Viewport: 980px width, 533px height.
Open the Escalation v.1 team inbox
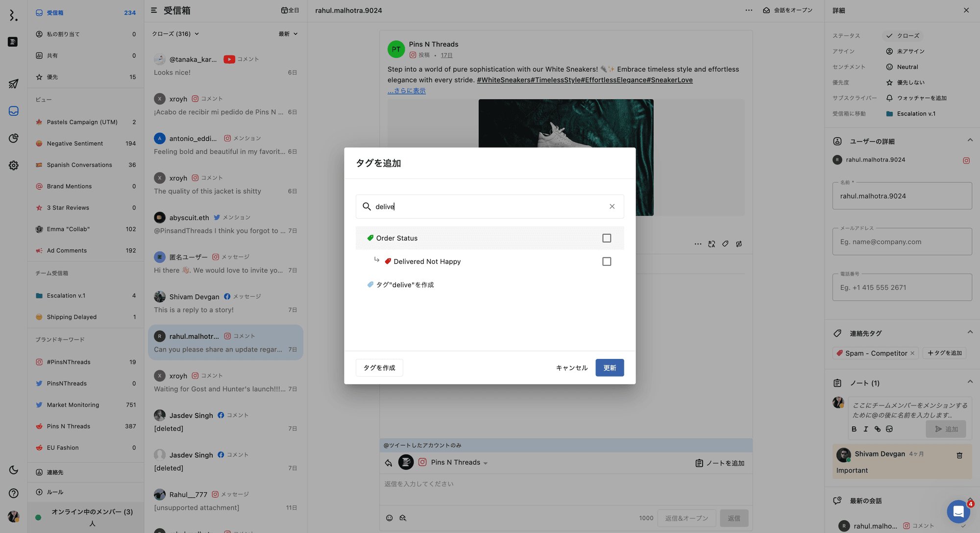click(66, 296)
